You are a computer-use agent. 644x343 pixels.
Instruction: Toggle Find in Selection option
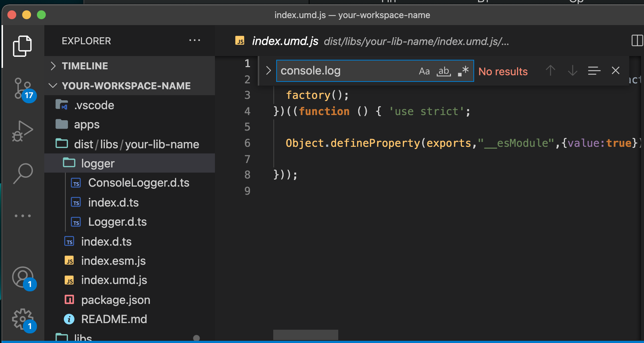coord(594,70)
